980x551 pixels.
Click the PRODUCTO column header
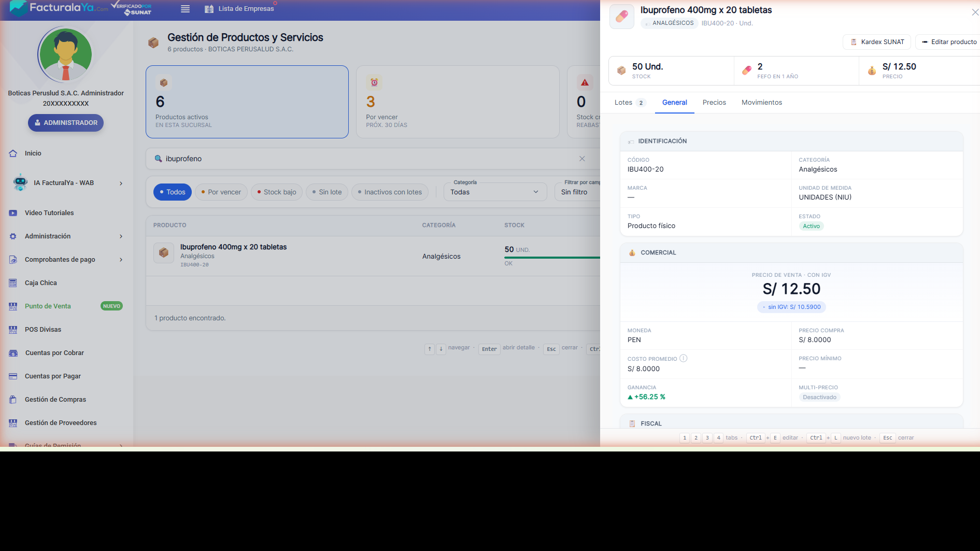(x=170, y=225)
